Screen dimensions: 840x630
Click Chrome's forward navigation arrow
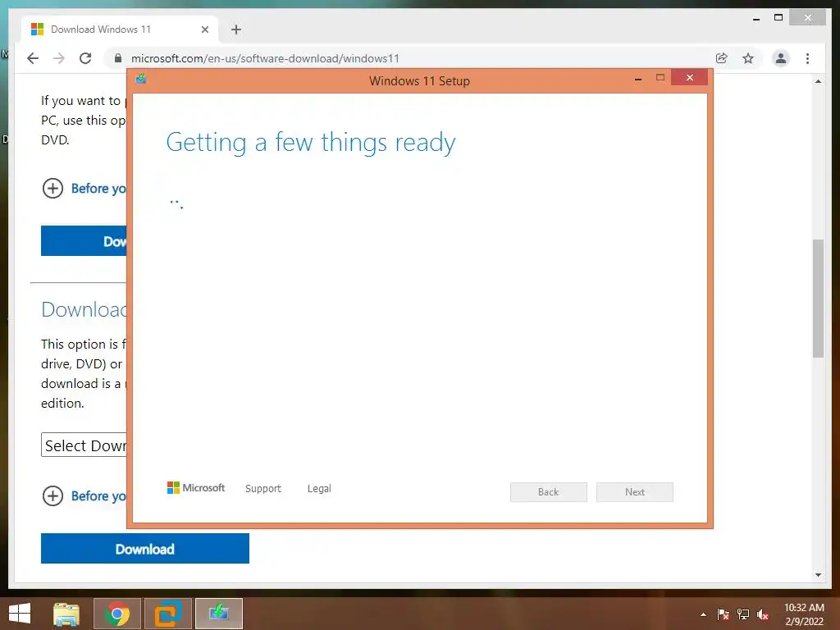59,58
